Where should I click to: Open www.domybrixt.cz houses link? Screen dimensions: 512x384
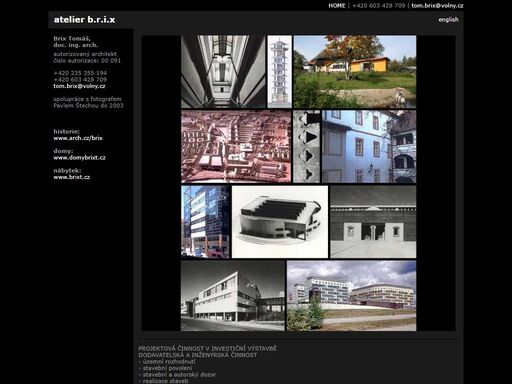coord(79,158)
